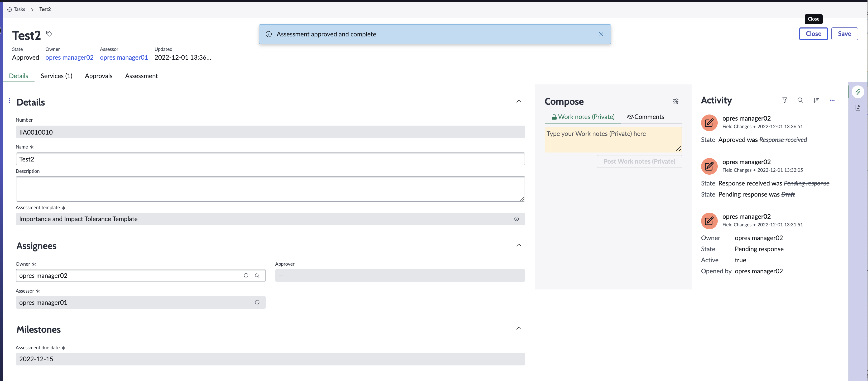
Task: Click the tag icon next to Test2 title
Action: click(x=49, y=34)
